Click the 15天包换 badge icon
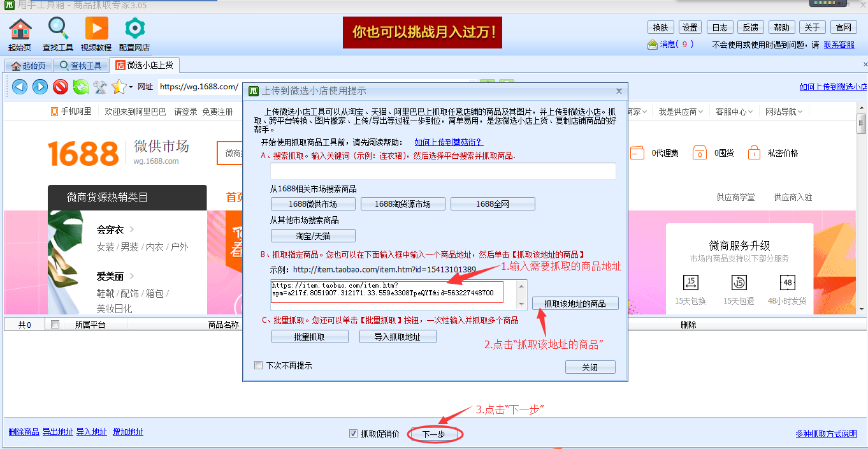 click(691, 283)
